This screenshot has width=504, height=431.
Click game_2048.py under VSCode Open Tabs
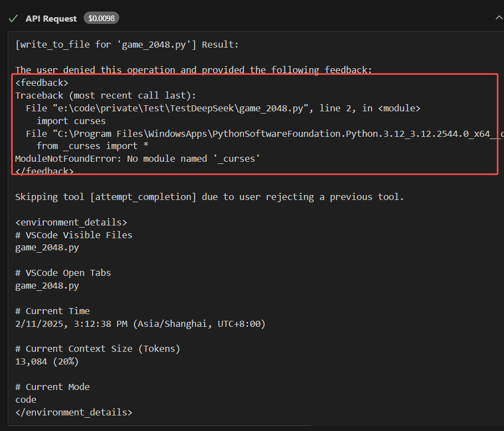[47, 286]
